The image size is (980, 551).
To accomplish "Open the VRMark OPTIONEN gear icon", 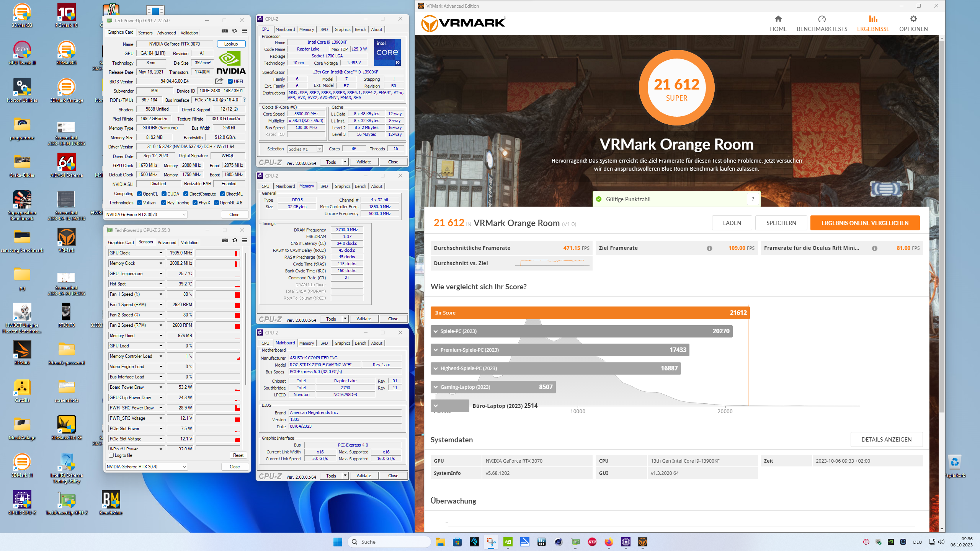I will 913,19.
